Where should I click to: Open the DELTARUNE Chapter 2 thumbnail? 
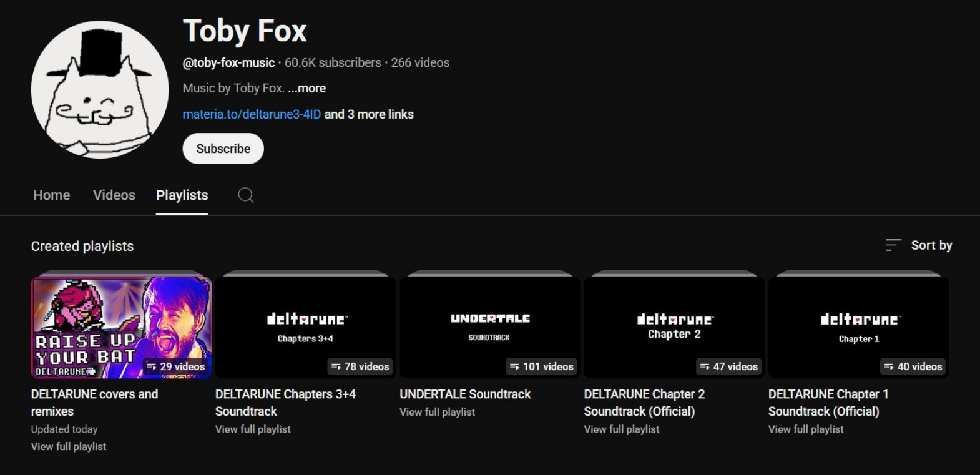click(x=674, y=328)
